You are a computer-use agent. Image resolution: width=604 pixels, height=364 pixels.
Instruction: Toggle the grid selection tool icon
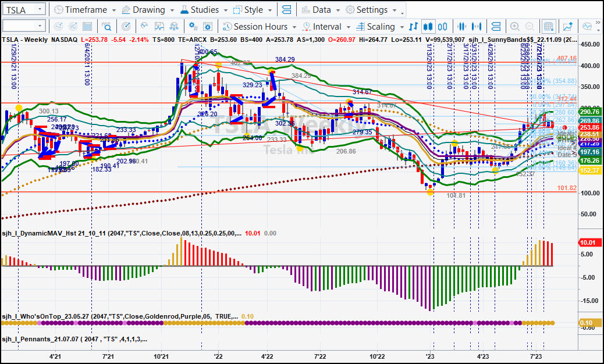pos(548,27)
